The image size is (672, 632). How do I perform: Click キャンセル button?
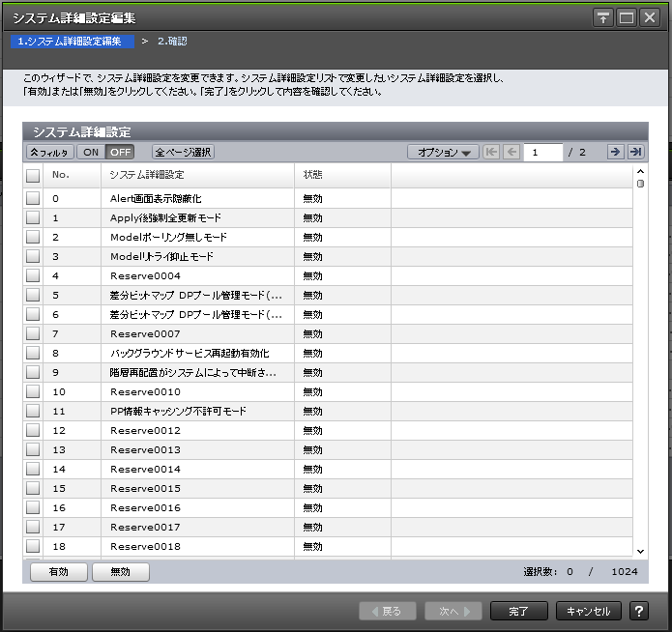point(589,611)
